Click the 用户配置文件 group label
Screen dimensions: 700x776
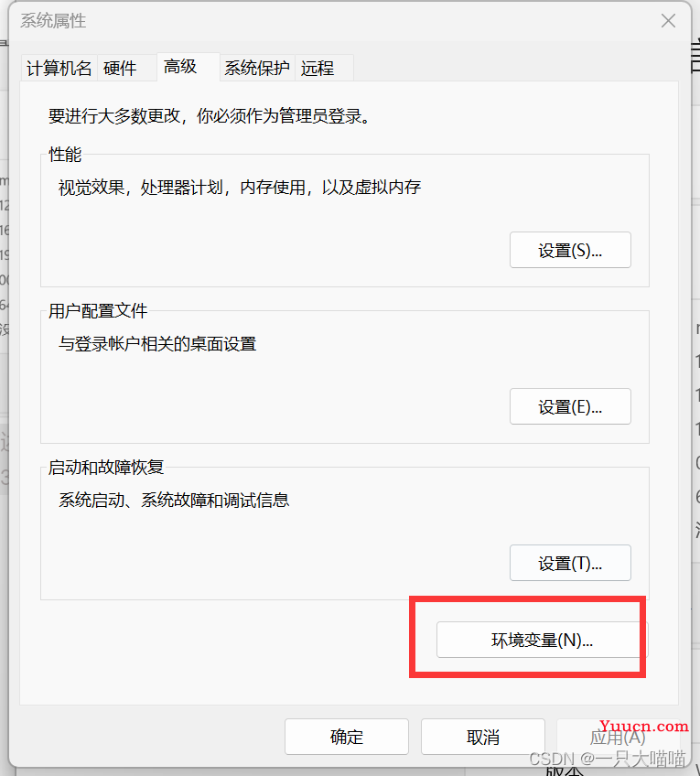pos(98,311)
